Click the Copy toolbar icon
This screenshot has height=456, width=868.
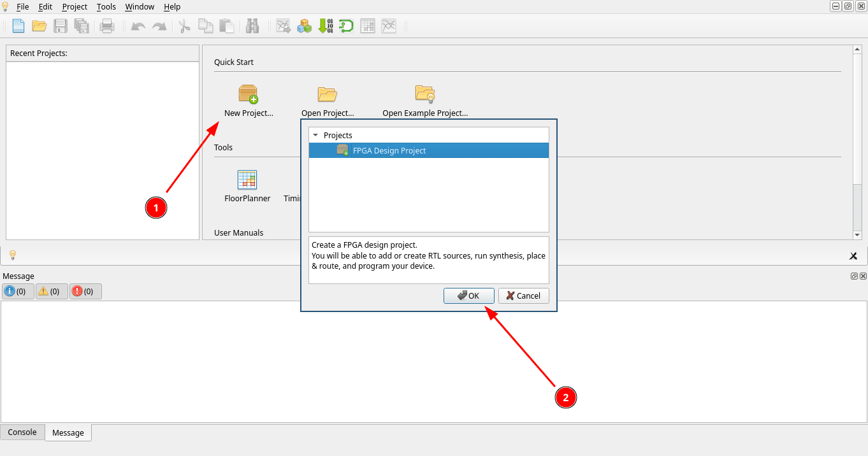click(x=205, y=26)
